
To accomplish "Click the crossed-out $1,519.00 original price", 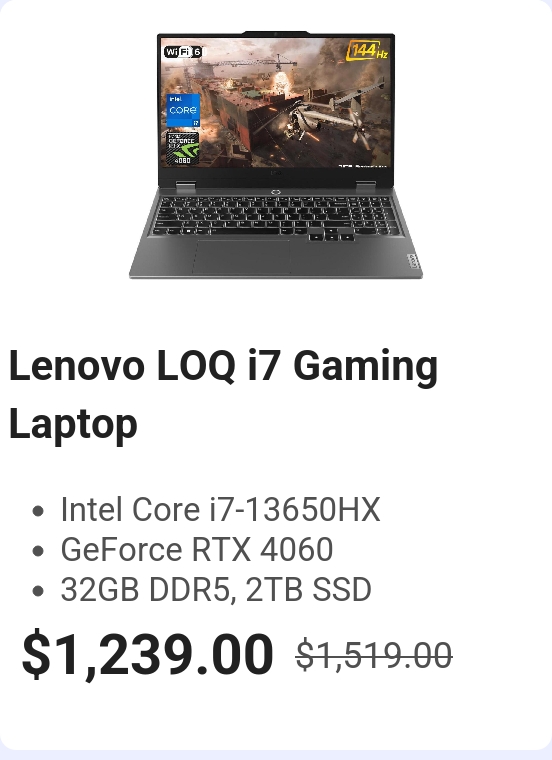I will (x=374, y=655).
